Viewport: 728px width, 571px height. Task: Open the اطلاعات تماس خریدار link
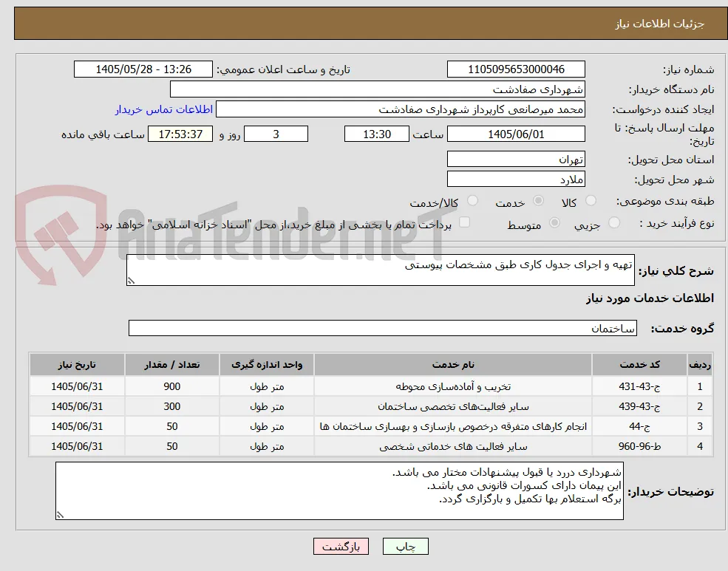(x=164, y=109)
